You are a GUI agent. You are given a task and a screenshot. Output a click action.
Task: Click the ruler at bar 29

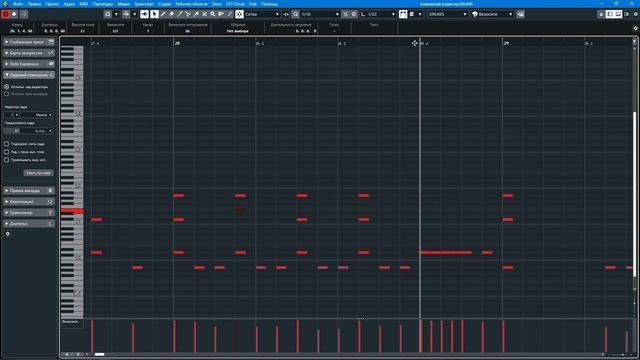[x=506, y=43]
